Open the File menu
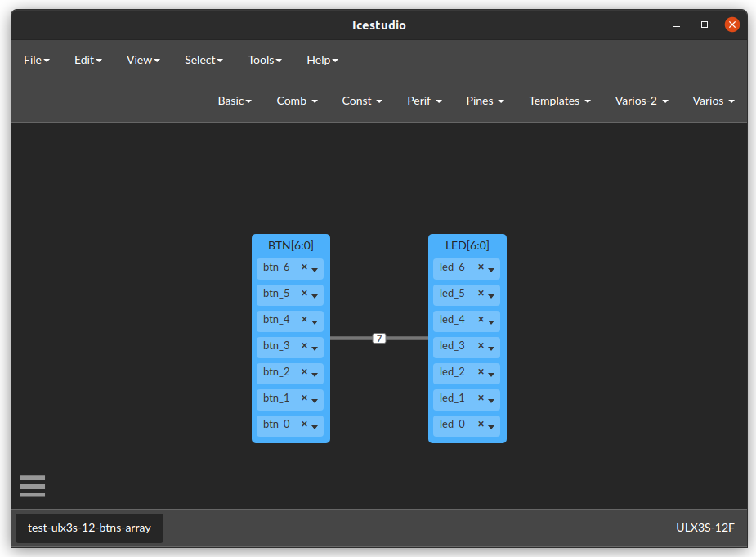The height and width of the screenshot is (557, 756). pos(36,60)
